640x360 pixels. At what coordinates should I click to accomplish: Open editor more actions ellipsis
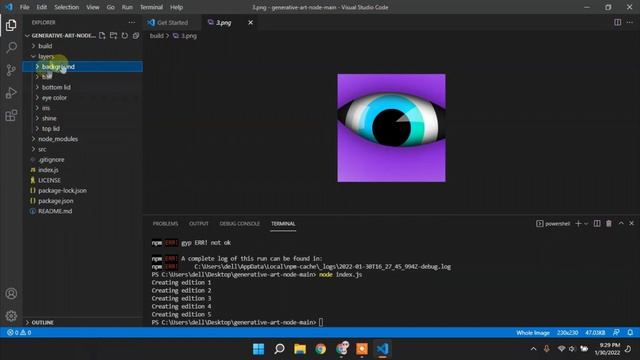pyautogui.click(x=630, y=22)
